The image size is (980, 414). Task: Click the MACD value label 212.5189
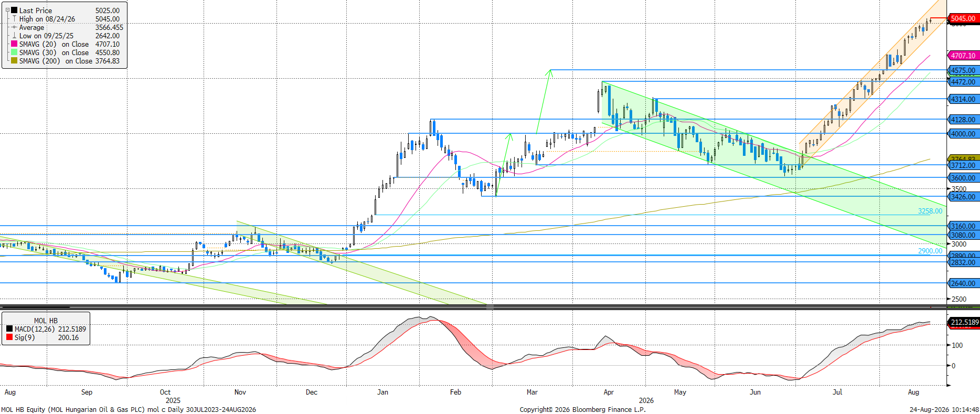(x=964, y=322)
